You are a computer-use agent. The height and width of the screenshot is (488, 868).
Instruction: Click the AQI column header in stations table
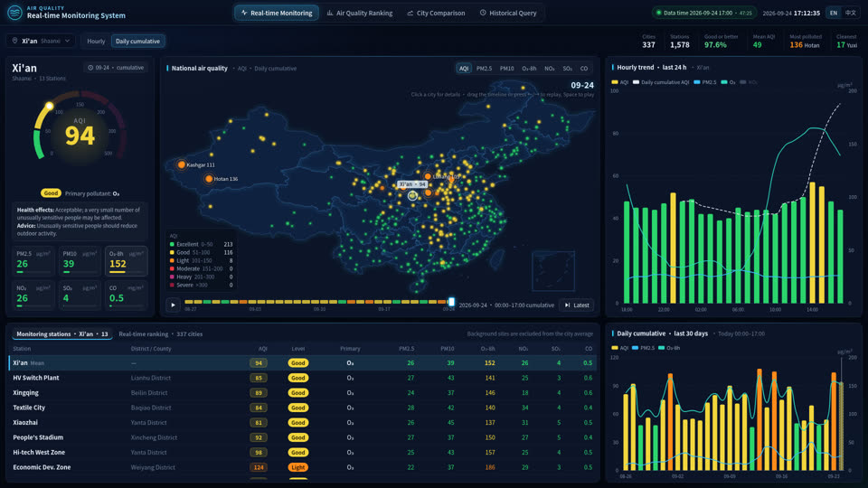point(263,349)
